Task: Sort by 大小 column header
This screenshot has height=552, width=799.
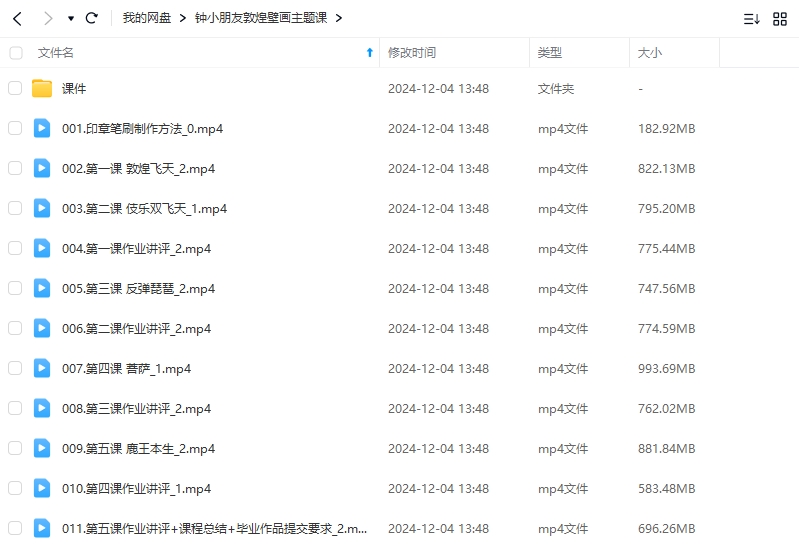Action: 650,52
